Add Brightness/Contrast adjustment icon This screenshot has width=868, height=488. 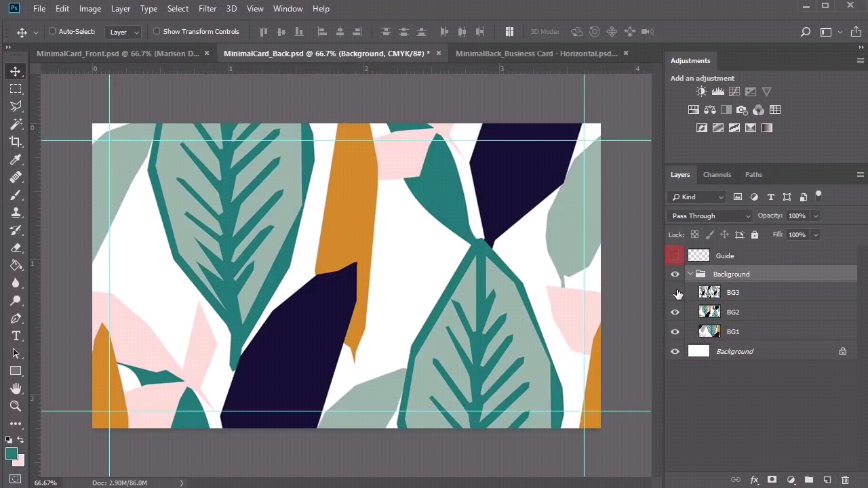701,91
